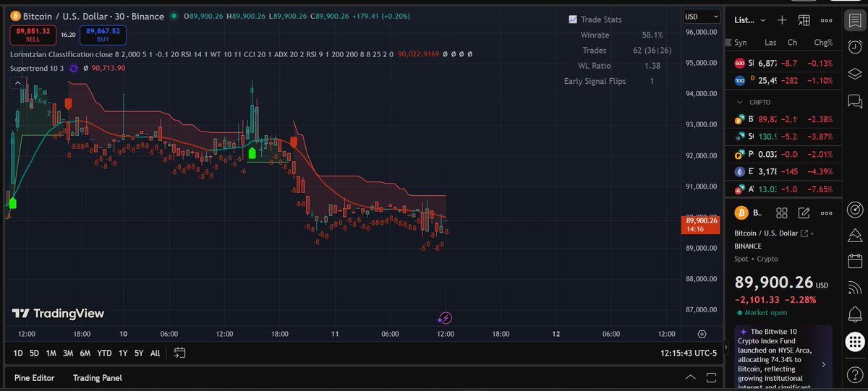Open the Bitcoin details three-dots menu
Viewport: 868px width, 391px height.
point(825,212)
